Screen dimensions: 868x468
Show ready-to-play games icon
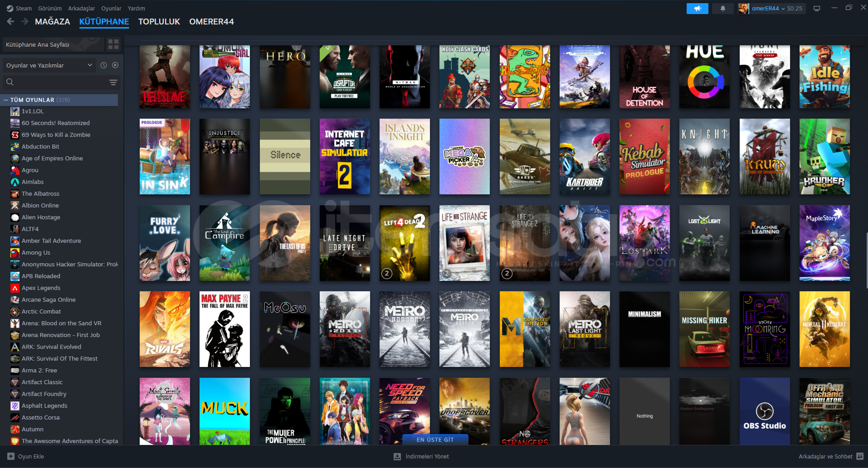pyautogui.click(x=115, y=65)
